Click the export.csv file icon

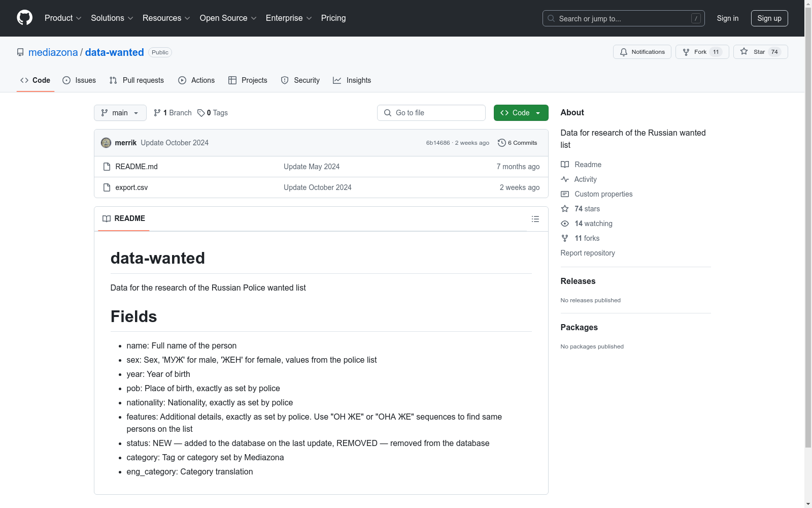107,187
